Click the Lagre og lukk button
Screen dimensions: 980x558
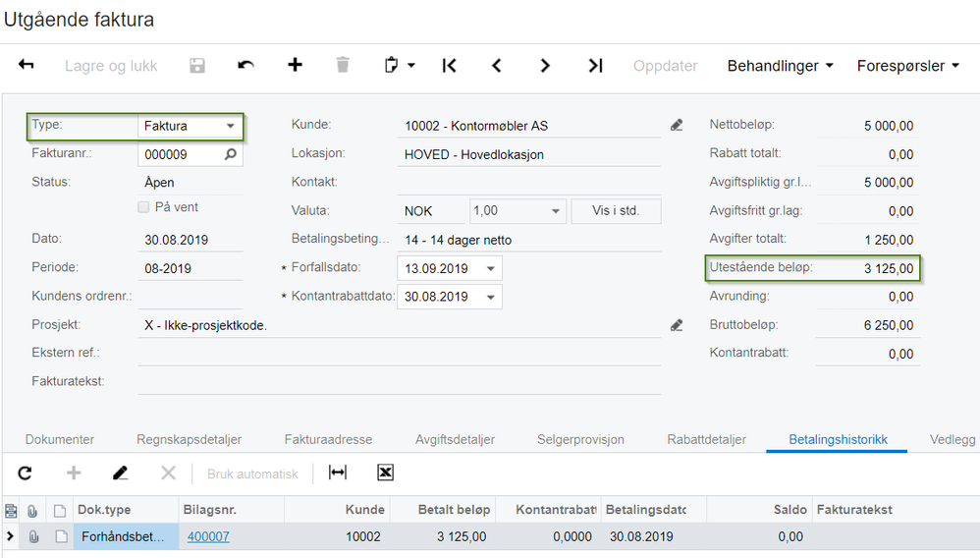click(x=111, y=66)
